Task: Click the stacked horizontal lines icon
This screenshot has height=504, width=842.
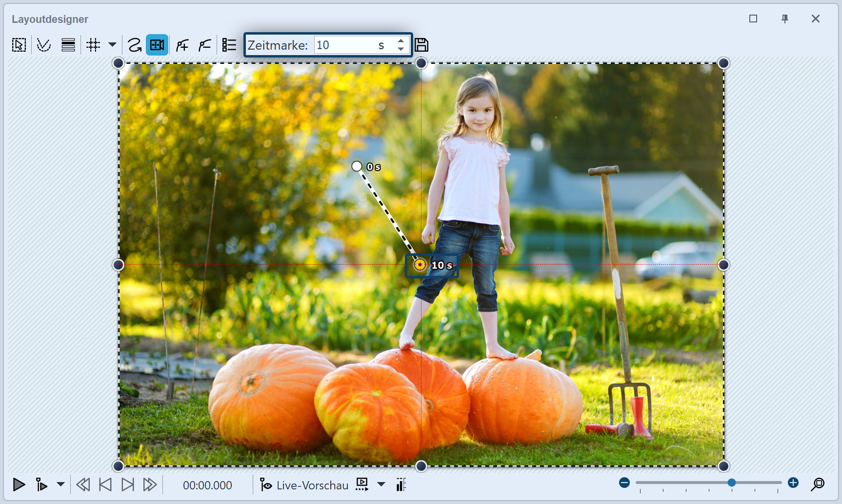Action: click(x=68, y=45)
